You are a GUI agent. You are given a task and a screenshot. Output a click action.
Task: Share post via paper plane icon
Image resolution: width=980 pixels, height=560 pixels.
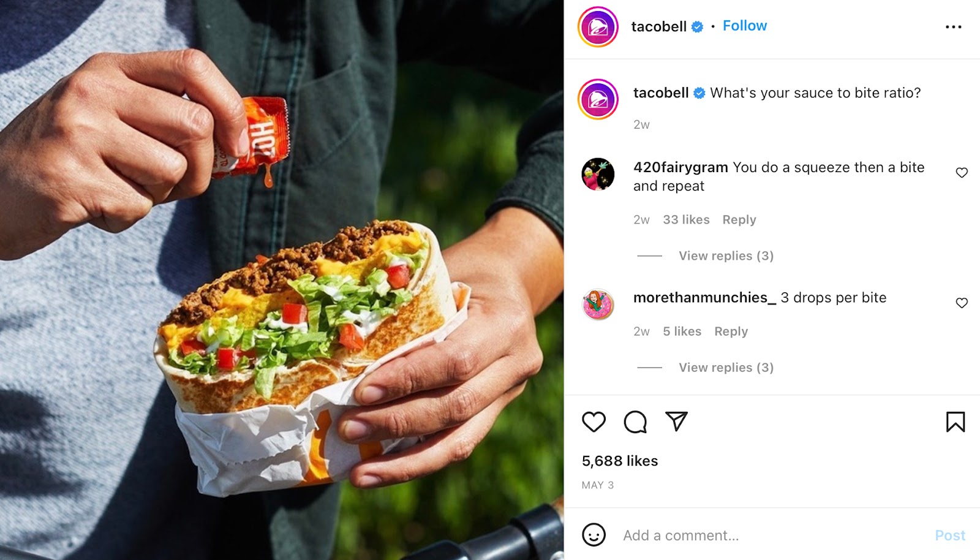pyautogui.click(x=677, y=421)
